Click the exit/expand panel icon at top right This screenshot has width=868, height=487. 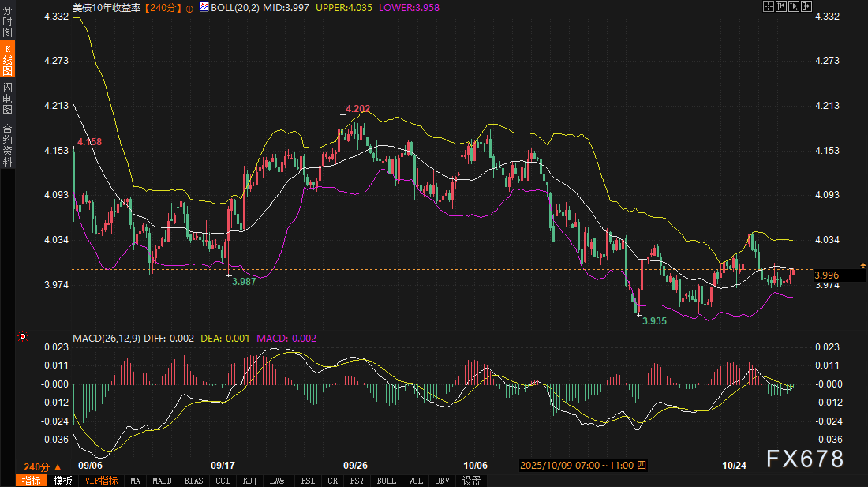(806, 6)
